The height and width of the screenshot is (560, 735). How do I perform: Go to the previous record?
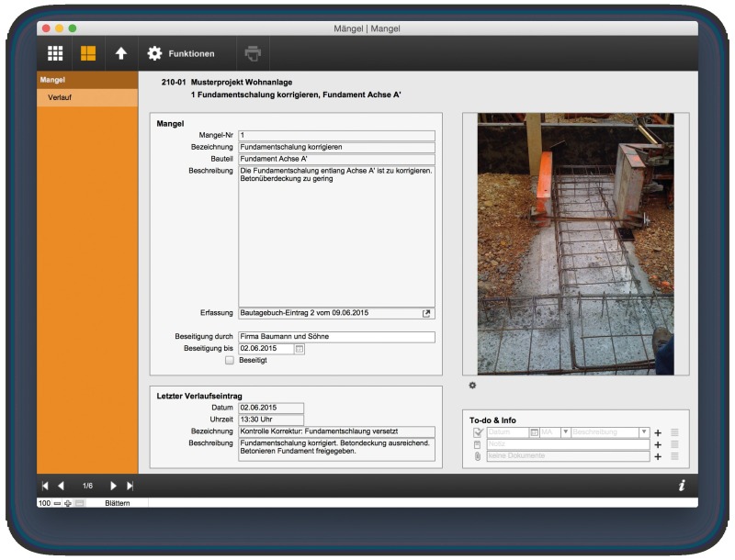[x=61, y=486]
